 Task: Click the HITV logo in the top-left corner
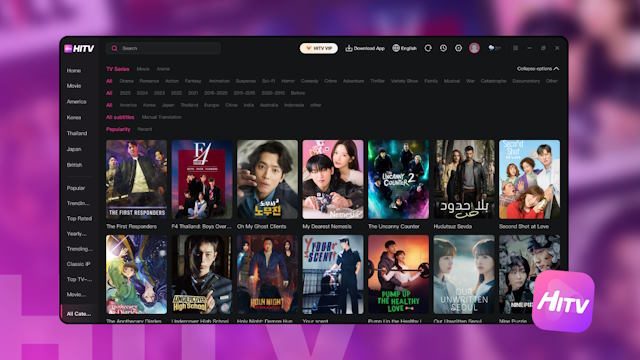click(x=79, y=49)
